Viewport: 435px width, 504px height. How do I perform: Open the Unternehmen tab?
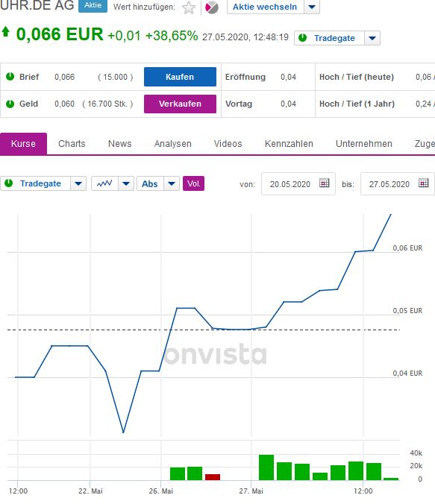364,144
